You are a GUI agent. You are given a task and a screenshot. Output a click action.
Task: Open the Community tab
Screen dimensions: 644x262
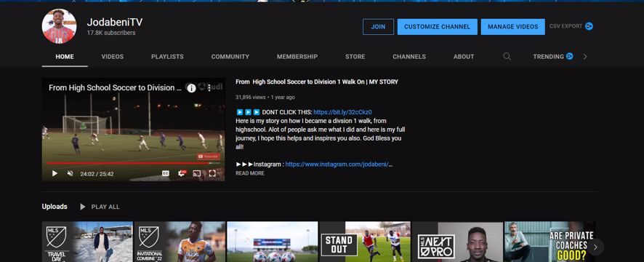pyautogui.click(x=230, y=57)
